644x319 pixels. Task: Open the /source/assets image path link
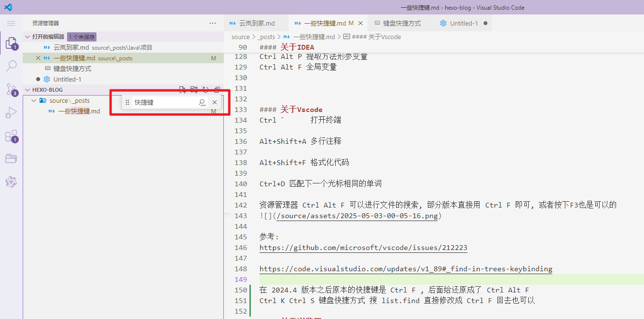357,216
